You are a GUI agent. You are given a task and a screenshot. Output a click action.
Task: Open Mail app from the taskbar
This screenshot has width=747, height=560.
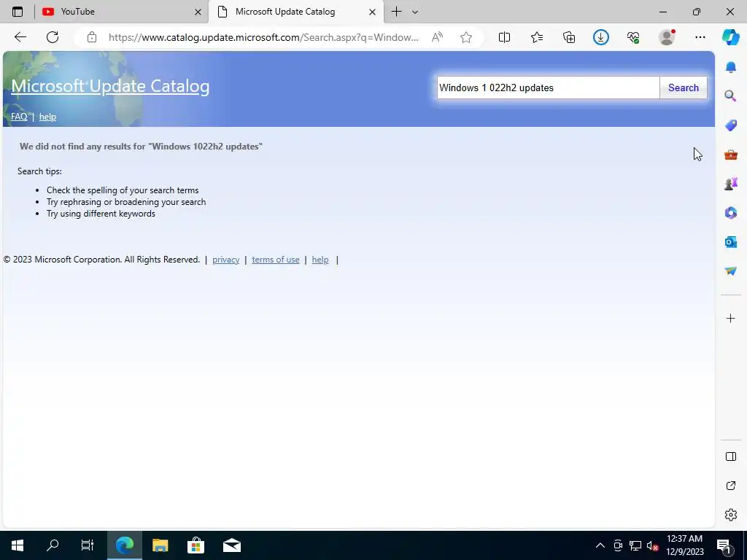(231, 545)
